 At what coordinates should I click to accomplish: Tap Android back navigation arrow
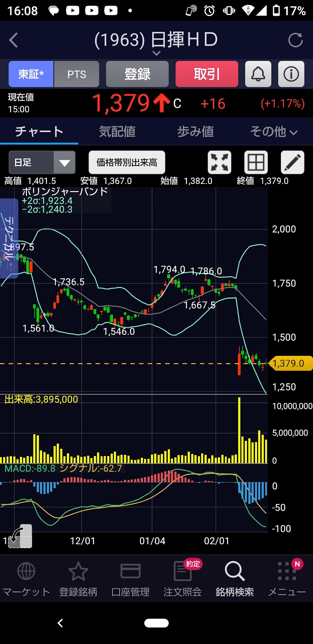[x=60, y=623]
